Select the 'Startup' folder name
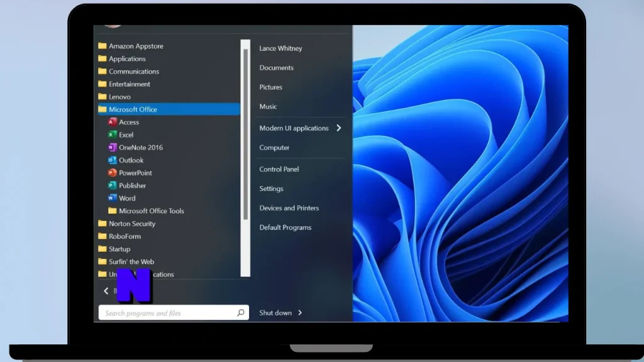This screenshot has width=644, height=362. click(119, 249)
